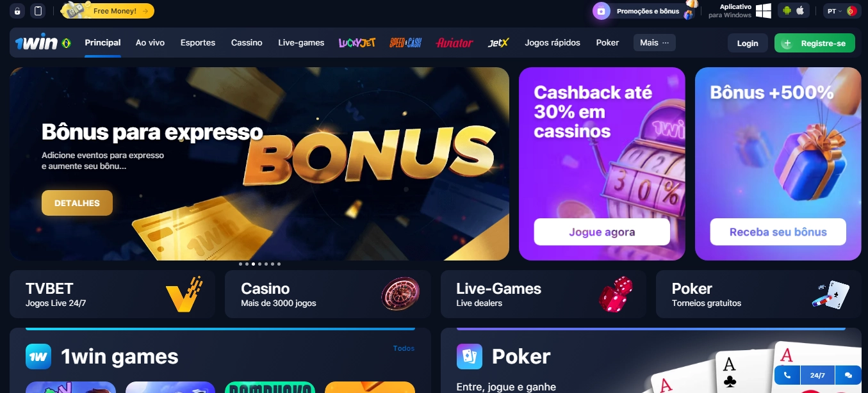This screenshot has width=868, height=393.
Task: Click the Apple app icon
Action: click(x=800, y=11)
